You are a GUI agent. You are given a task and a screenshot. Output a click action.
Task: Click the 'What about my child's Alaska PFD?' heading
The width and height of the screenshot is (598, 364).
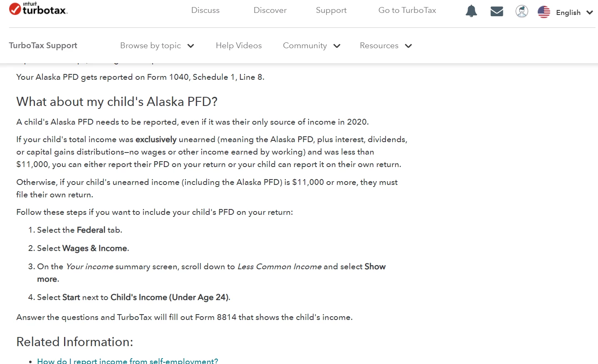click(117, 102)
